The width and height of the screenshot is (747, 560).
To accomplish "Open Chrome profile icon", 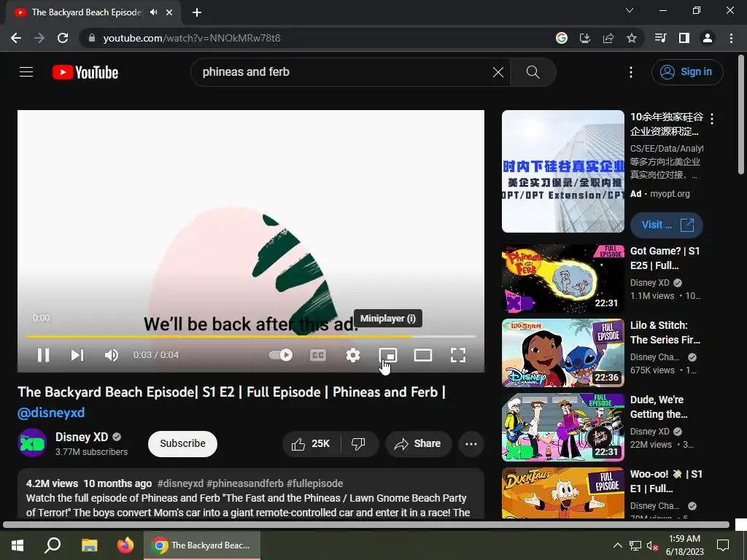I will (708, 38).
